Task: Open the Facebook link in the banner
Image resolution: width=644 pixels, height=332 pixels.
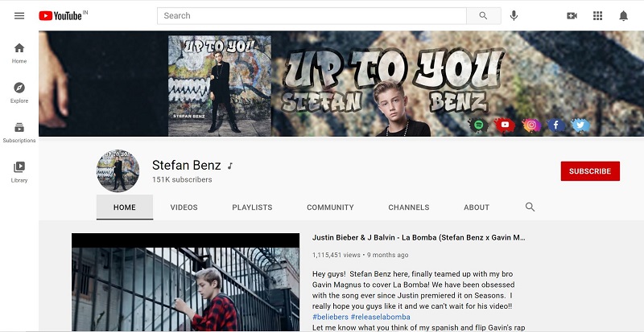Action: click(556, 125)
